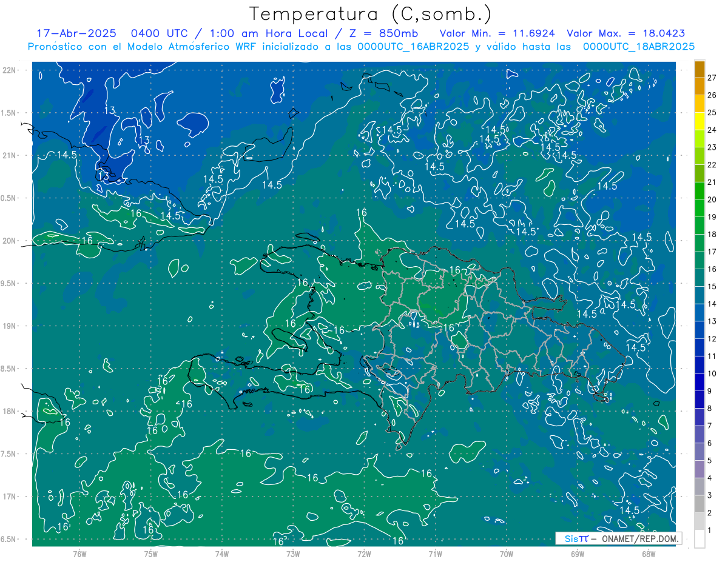Viewport: 728px width, 562px height.
Task: Click the legend value '15'
Action: 712,286
